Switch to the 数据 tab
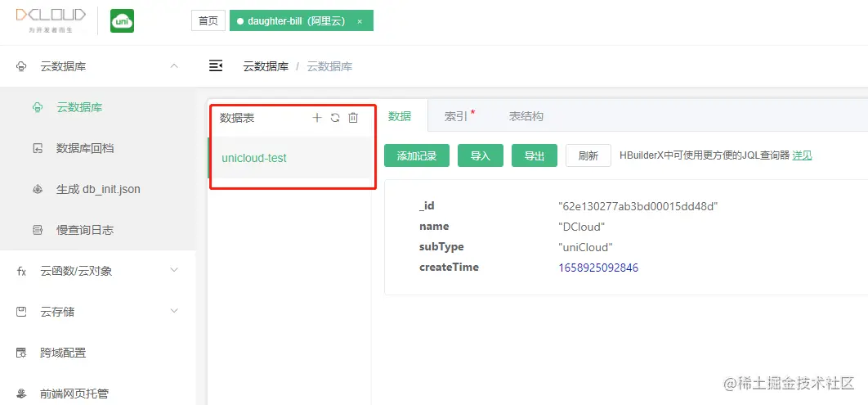 tap(400, 116)
